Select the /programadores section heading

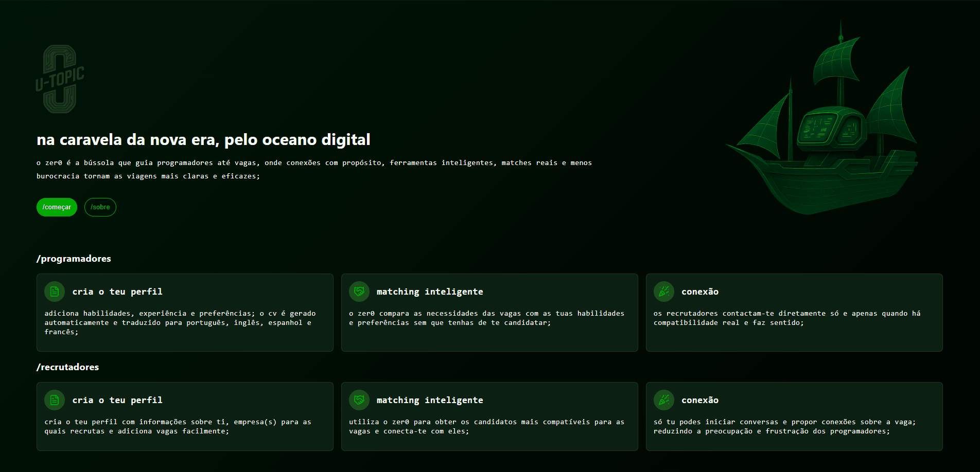click(x=74, y=259)
